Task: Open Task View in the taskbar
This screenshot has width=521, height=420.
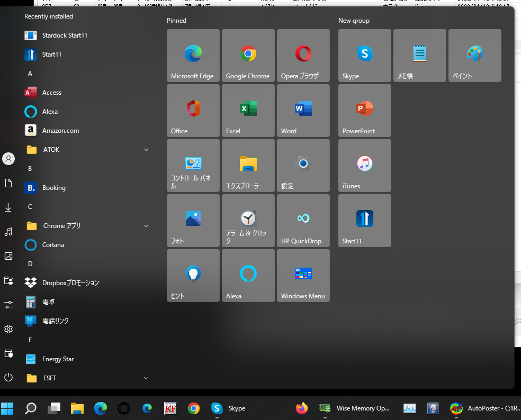Action: coord(54,408)
